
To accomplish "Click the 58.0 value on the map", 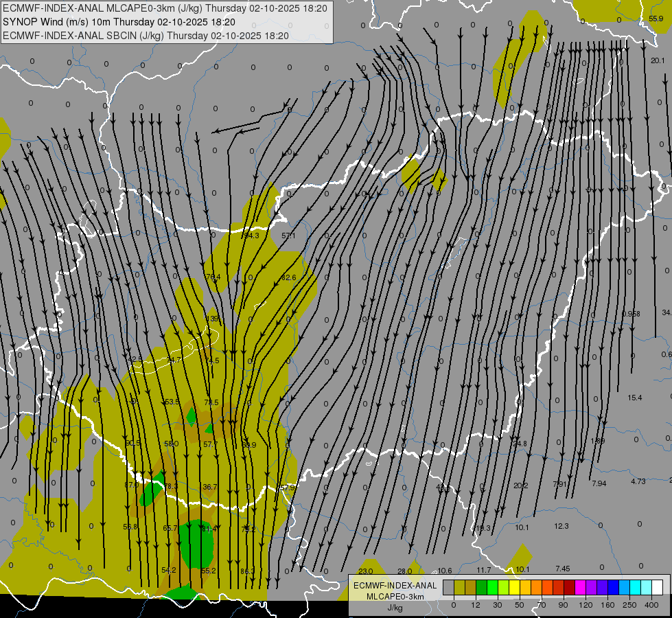I will pos(172,444).
